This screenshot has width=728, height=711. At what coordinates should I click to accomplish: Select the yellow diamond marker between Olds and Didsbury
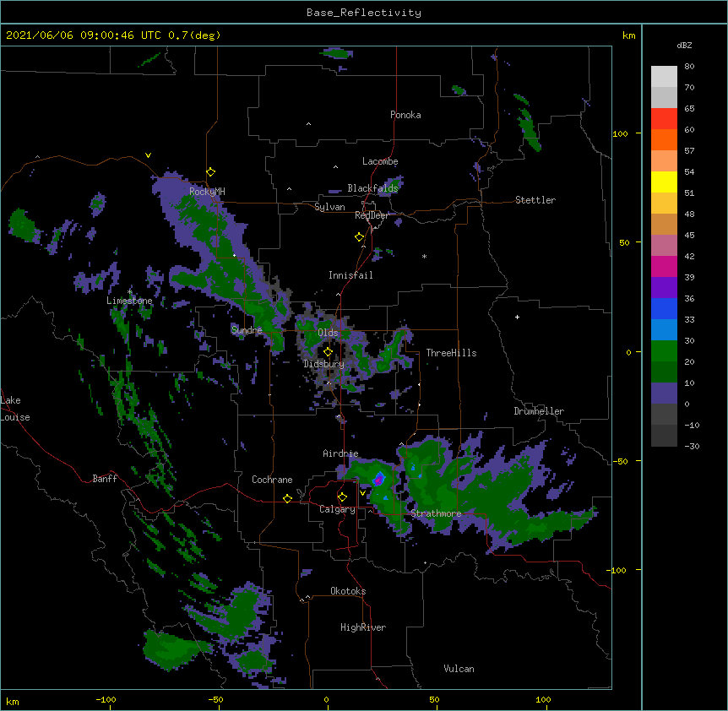(x=328, y=351)
